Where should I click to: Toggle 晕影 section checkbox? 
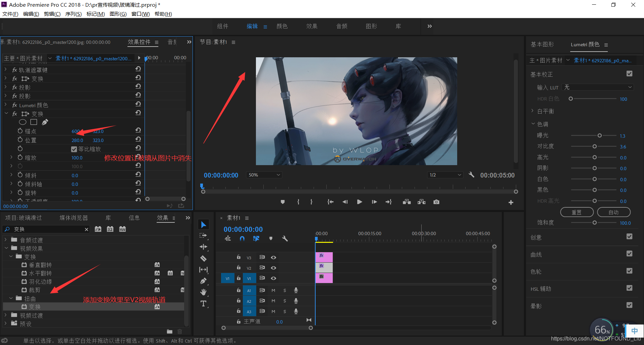629,305
